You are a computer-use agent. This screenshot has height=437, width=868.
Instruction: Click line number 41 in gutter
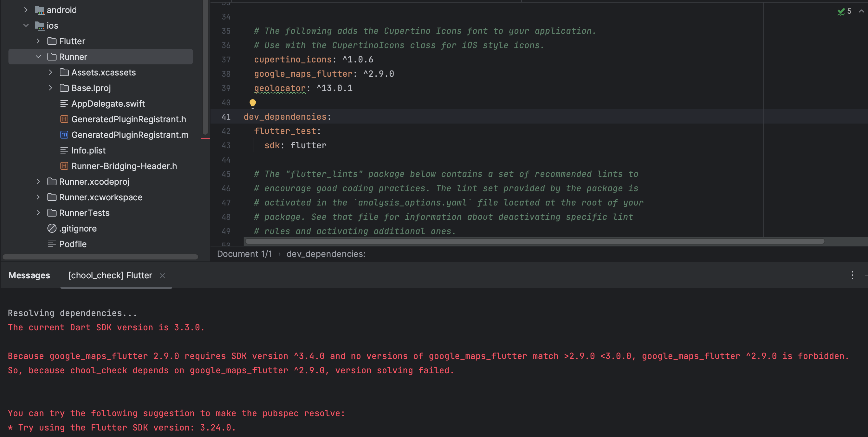[x=226, y=117]
